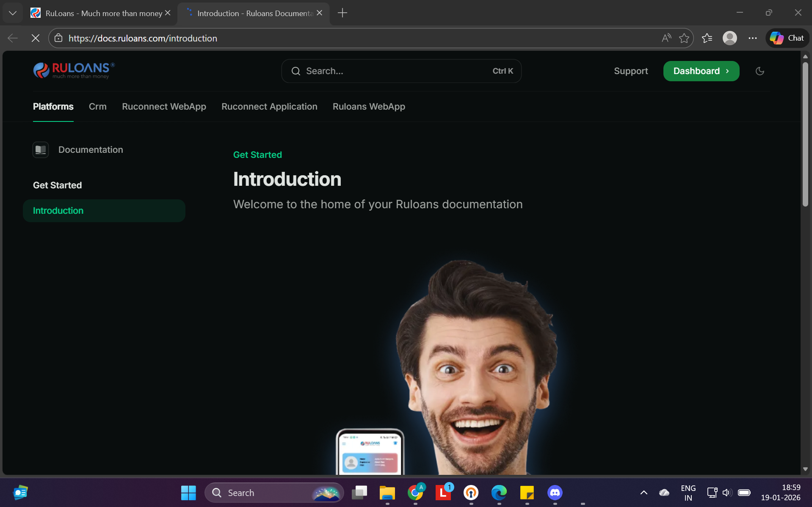
Task: Add this page to favorites with the star icon
Action: [684, 38]
